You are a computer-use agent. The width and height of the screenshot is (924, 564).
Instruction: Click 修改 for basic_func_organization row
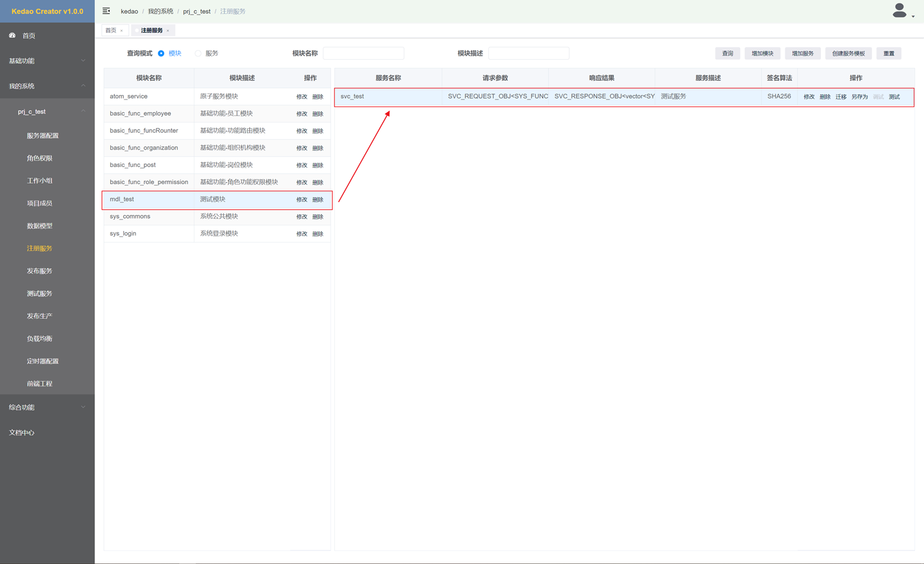[302, 148]
